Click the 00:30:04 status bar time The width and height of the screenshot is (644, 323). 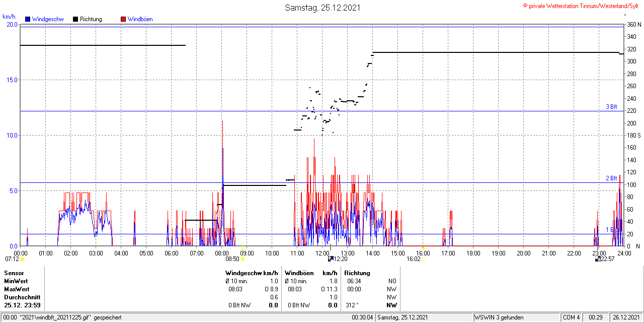click(362, 317)
